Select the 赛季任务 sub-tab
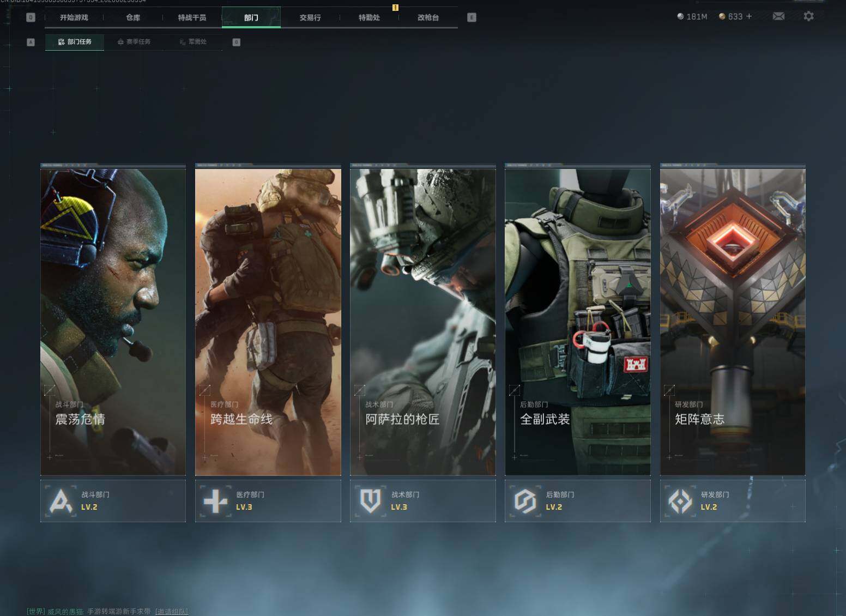This screenshot has width=846, height=616. [134, 42]
